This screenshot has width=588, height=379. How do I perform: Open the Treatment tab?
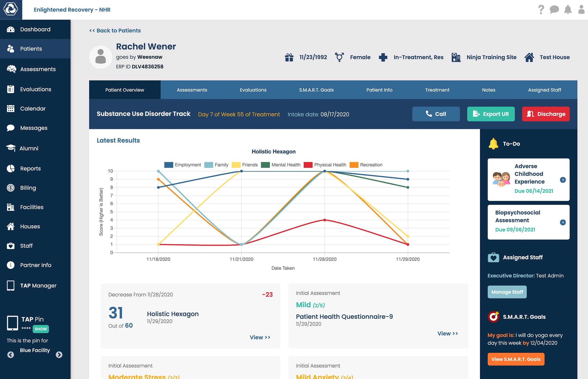tap(437, 90)
